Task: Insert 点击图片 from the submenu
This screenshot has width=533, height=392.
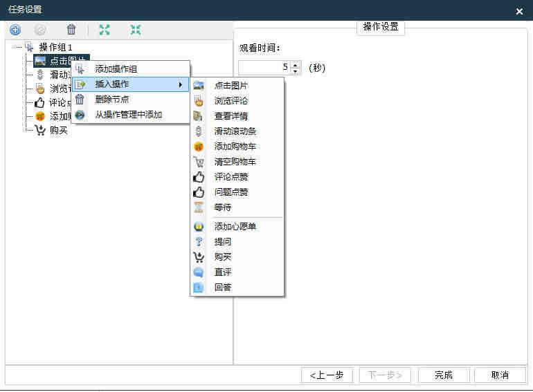Action: point(237,86)
